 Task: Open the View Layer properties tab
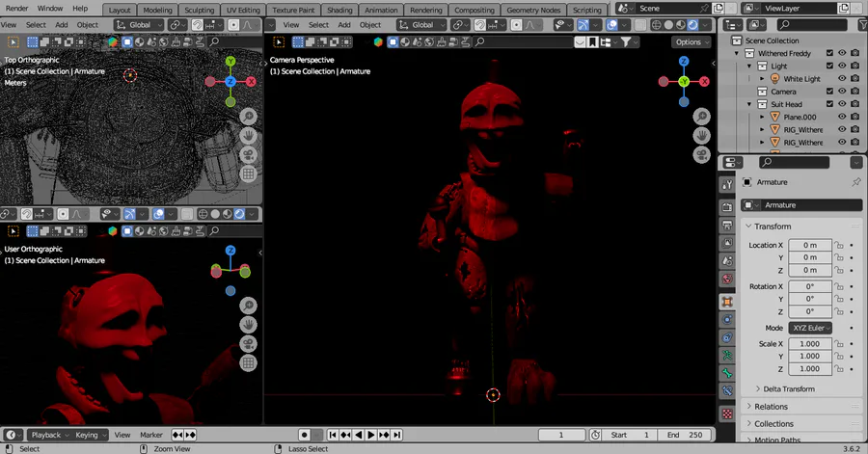pos(727,243)
